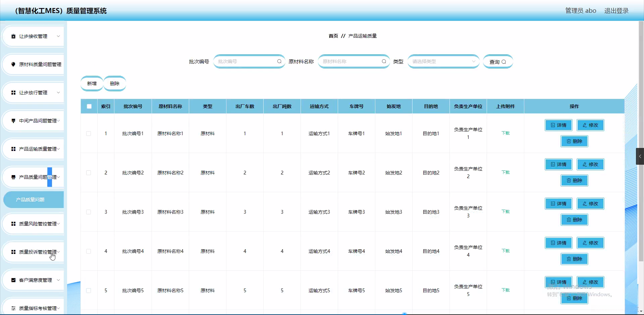
Task: Click the 让步接收管理 sidebar icon
Action: (x=13, y=36)
